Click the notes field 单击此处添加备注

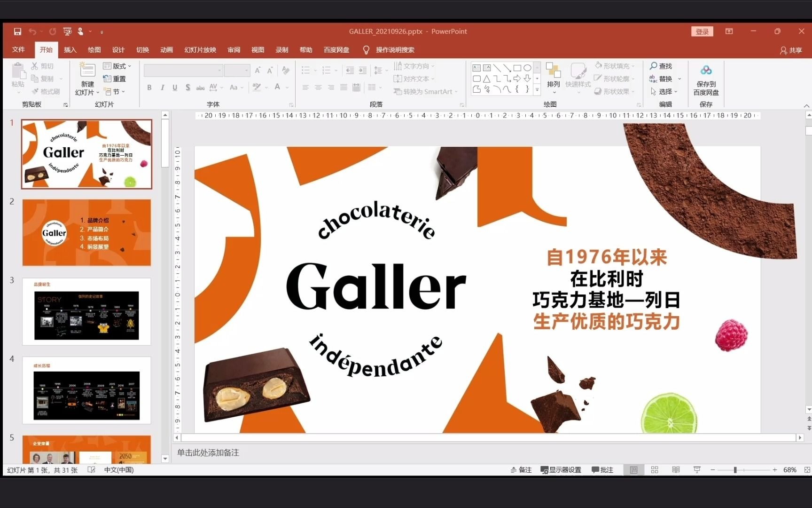coord(208,452)
